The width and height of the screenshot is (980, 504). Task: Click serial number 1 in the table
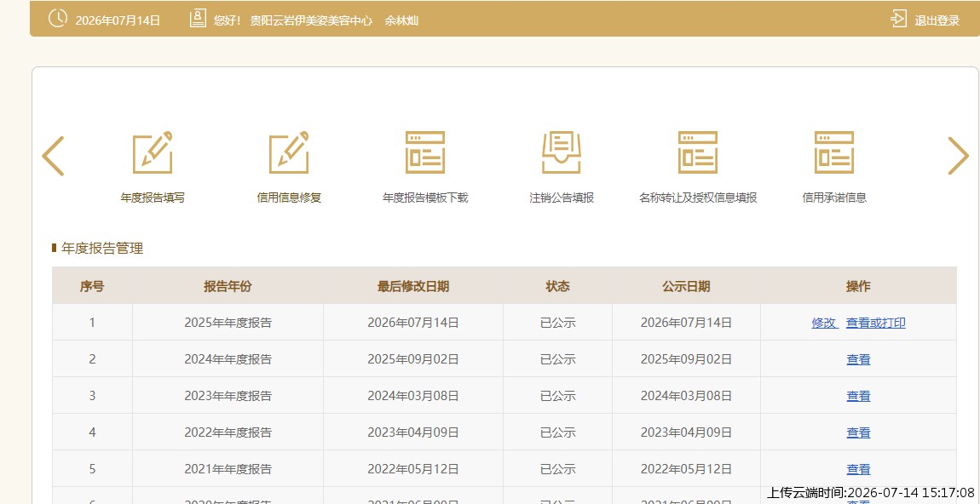(93, 323)
